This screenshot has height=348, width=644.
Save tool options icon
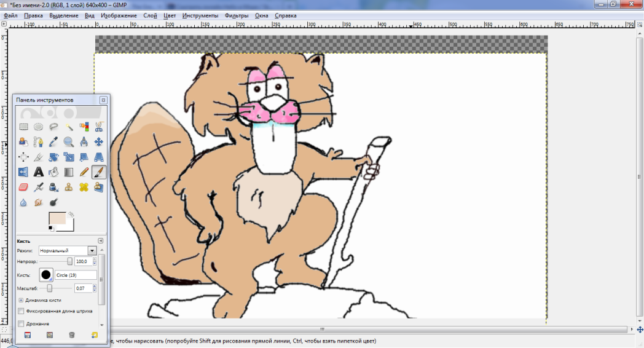28,335
